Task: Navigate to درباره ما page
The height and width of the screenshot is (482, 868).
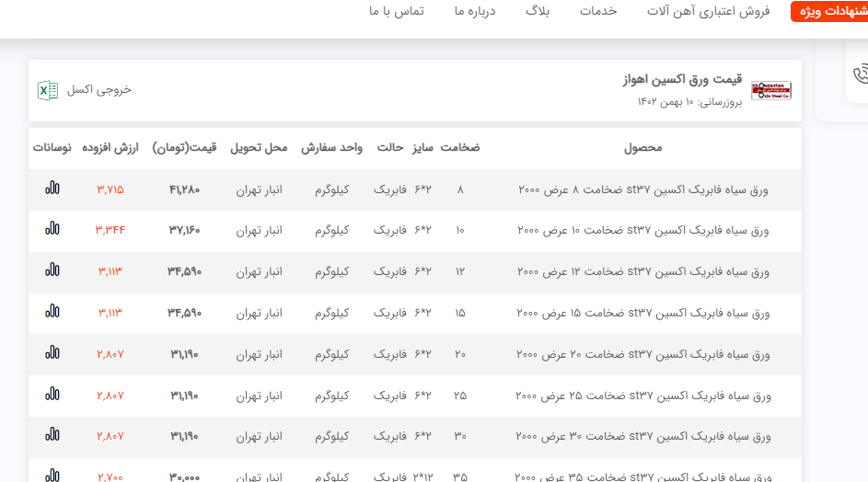Action: pos(474,12)
